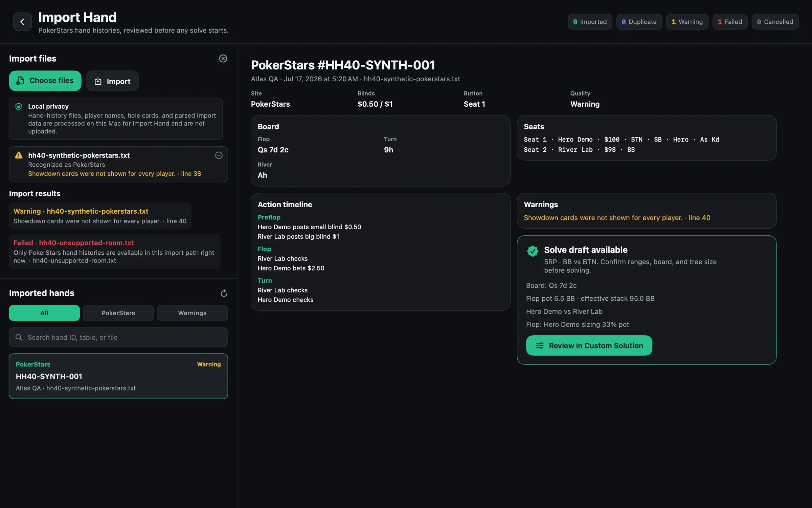The height and width of the screenshot is (508, 812).
Task: Refresh the Imported hands list
Action: pos(224,293)
